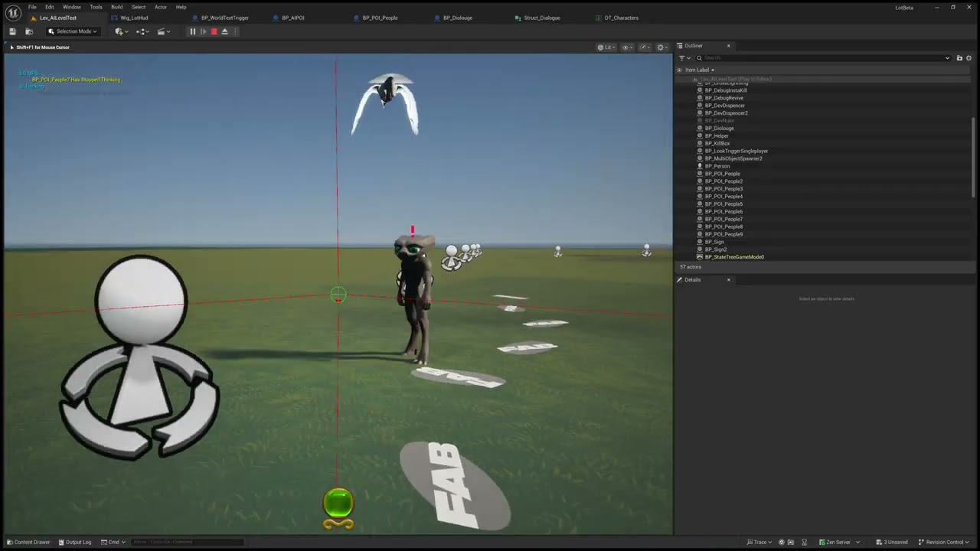Switch to the BP_AIPOI tab
This screenshot has height=551, width=980.
[292, 18]
